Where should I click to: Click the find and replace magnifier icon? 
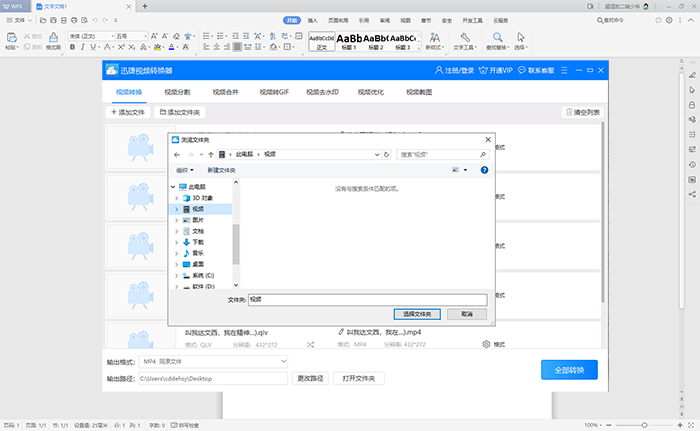click(497, 37)
